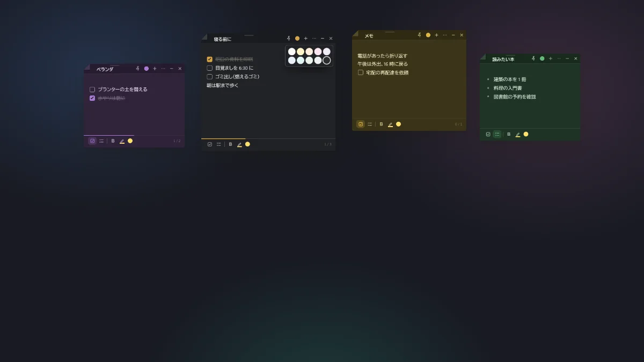This screenshot has height=362, width=644.
Task: Uncheck the first completed item in 寝る前に
Action: 210,60
